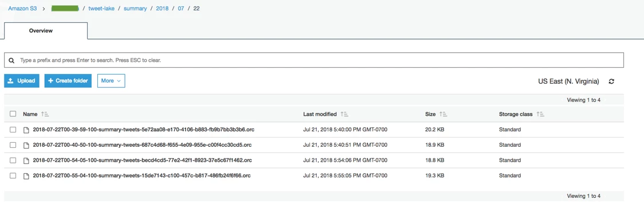Screen dimensions: 644x211
Task: Click the Storage class column header
Action: click(516, 114)
